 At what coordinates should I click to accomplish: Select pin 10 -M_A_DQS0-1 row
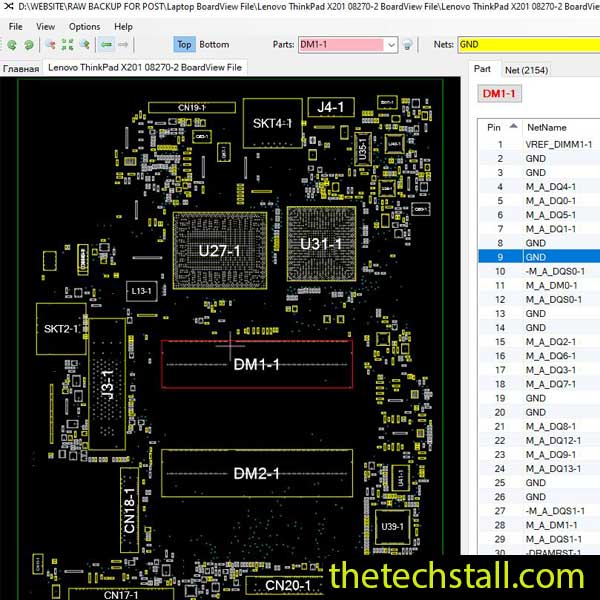539,271
